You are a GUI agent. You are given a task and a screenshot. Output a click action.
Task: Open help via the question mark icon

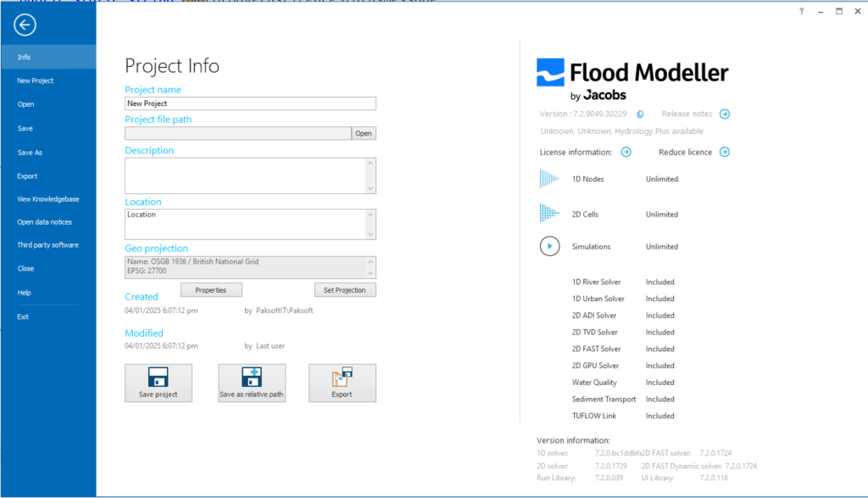point(802,11)
